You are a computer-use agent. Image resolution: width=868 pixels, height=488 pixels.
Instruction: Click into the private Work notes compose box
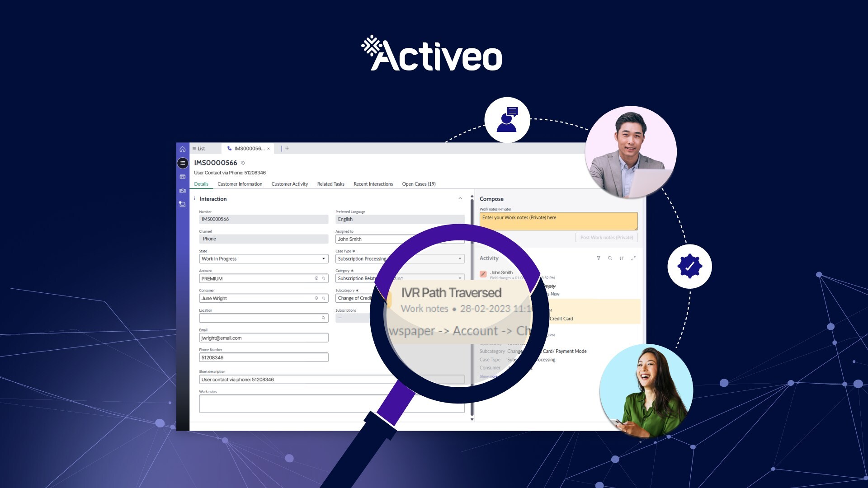pos(559,221)
